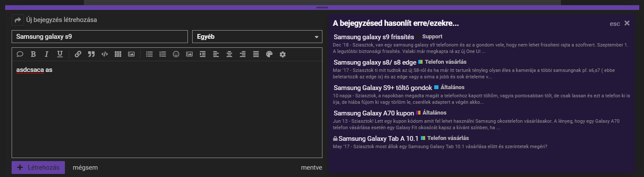Toggle italic formatting in the editor

(46, 54)
